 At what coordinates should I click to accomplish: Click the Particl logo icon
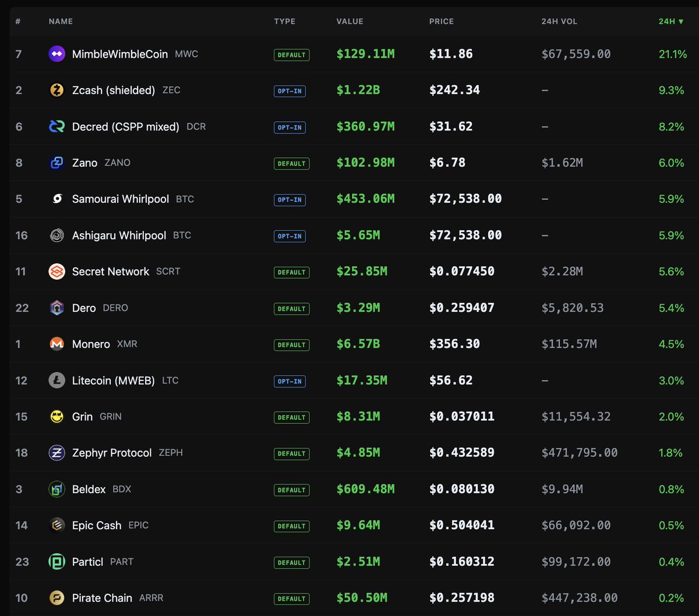(57, 562)
